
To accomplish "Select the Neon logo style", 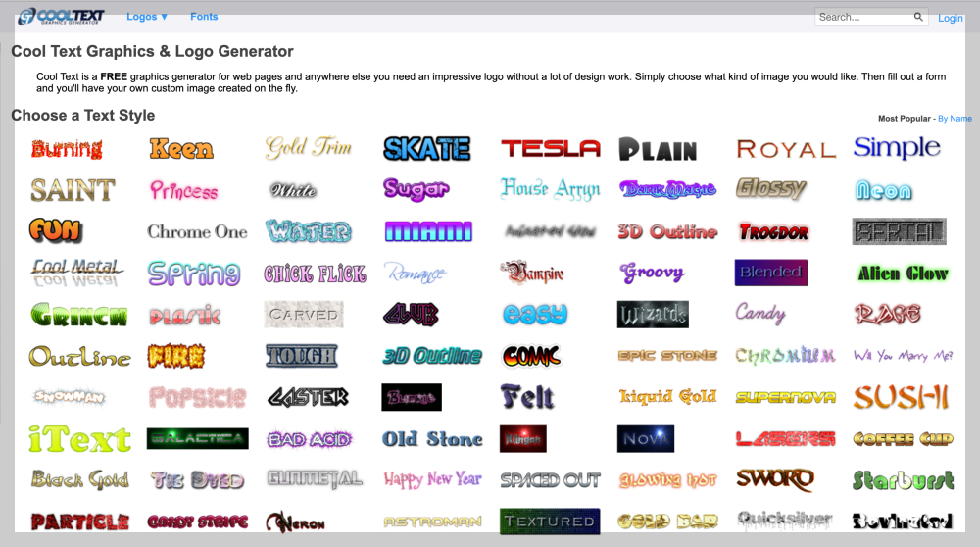I will [883, 190].
